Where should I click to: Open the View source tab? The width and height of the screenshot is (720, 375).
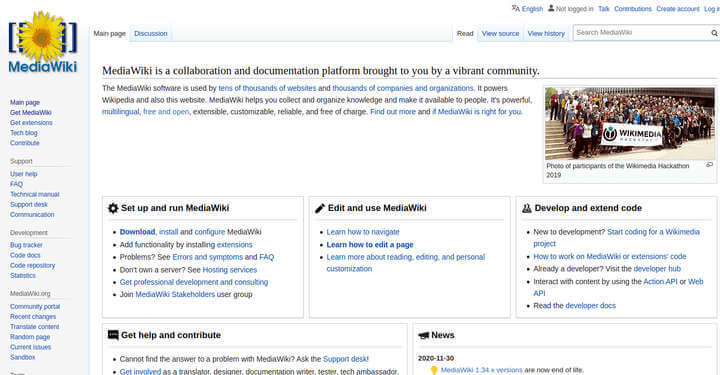(x=501, y=34)
